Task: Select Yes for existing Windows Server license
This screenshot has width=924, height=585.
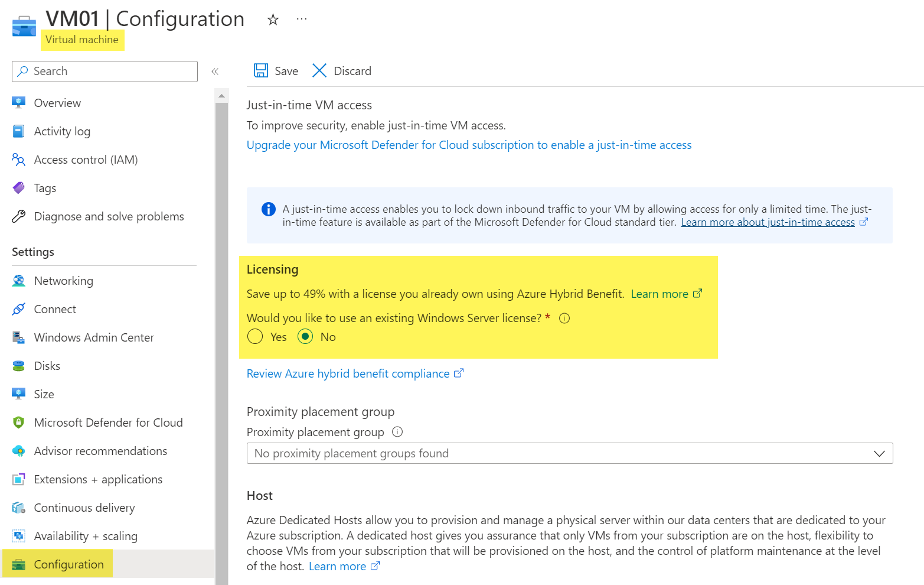Action: 254,336
